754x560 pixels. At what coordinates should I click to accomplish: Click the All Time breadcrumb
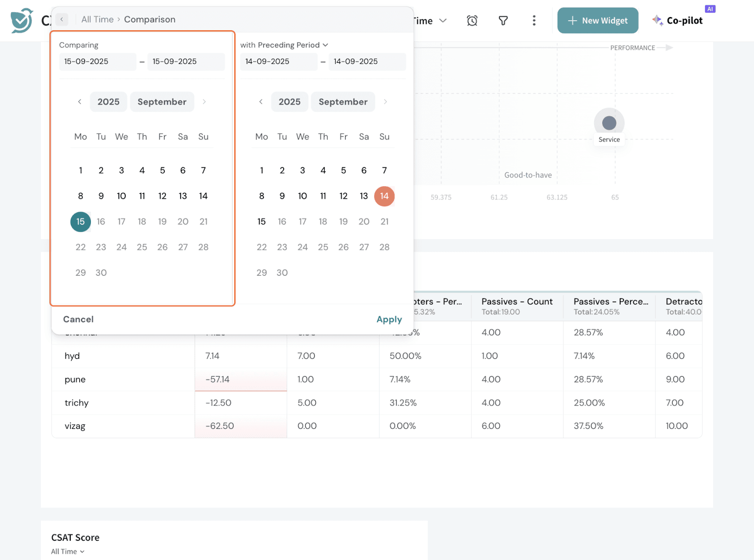tap(97, 20)
